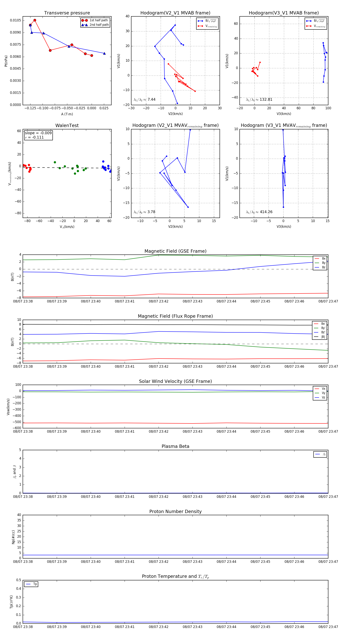
Task: Click the 'Proton Temperature and Te/Tp' title
Action: 175,576
